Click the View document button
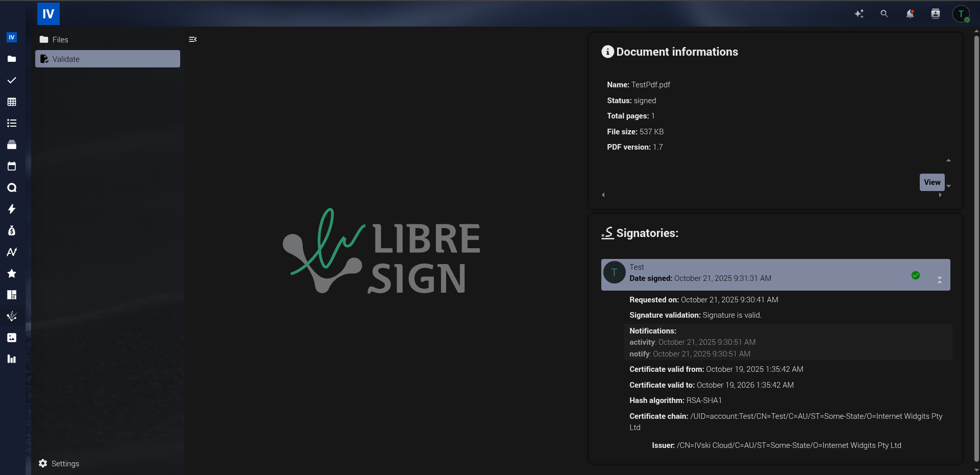 pyautogui.click(x=932, y=182)
